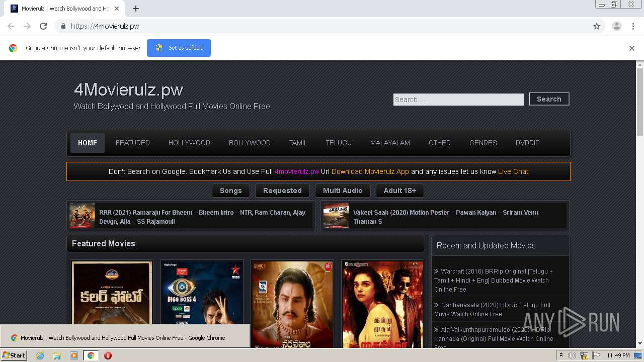Open Narthanasala (2020) HDRip Telugu link

(x=493, y=309)
